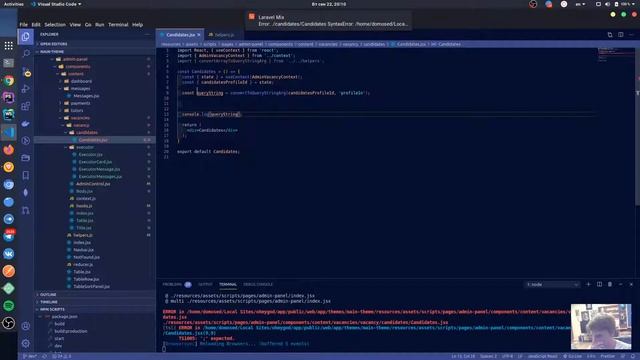Viewport: 640px width, 360px height.
Task: Open the Search view in the activity bar
Action: click(26, 53)
